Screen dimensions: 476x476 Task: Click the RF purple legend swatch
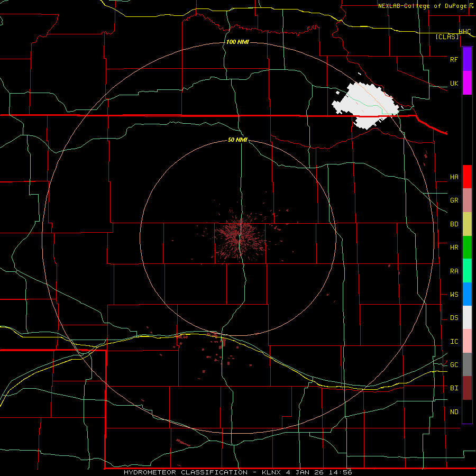coord(467,59)
